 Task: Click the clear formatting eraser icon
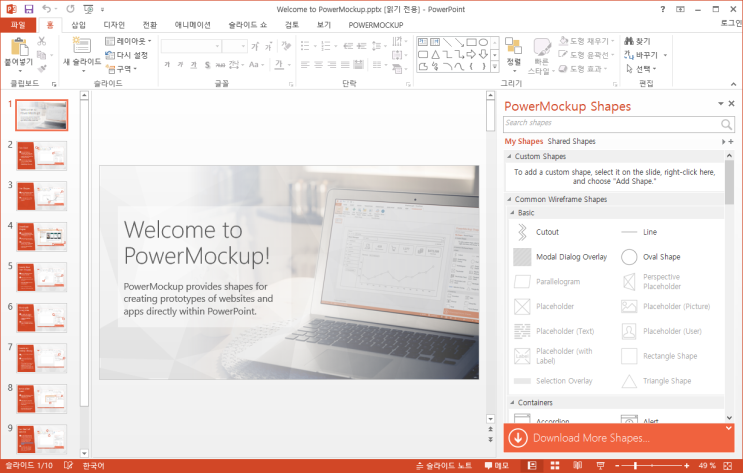tap(286, 46)
